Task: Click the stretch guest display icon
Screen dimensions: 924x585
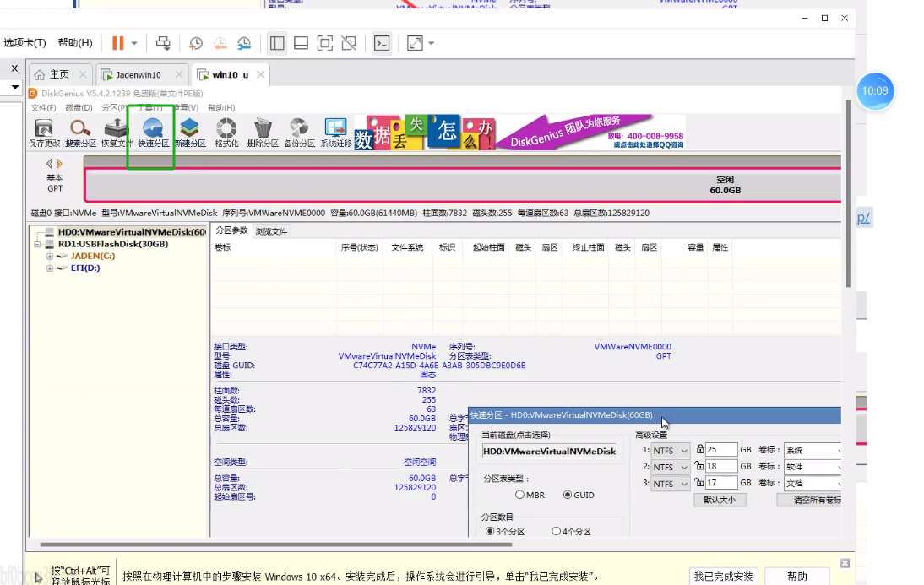Action: click(415, 43)
